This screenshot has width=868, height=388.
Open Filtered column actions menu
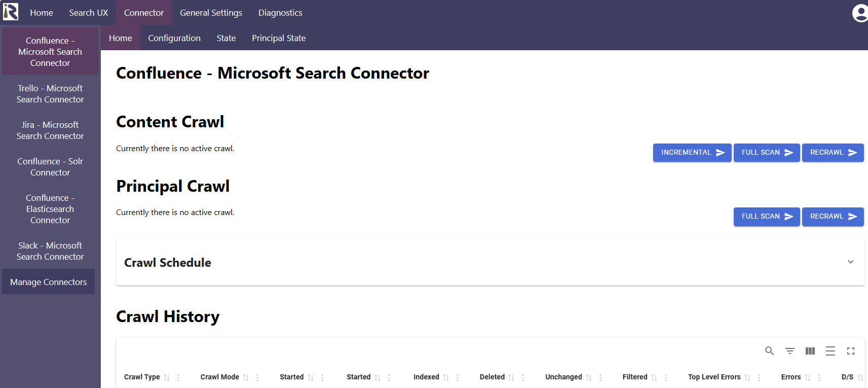click(666, 377)
